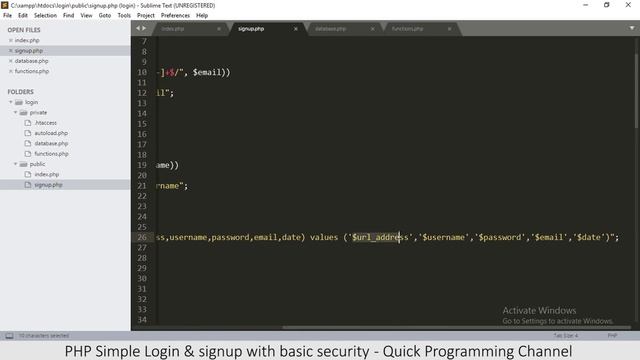This screenshot has height=360, width=640.
Task: Open the Selection menu
Action: click(45, 16)
